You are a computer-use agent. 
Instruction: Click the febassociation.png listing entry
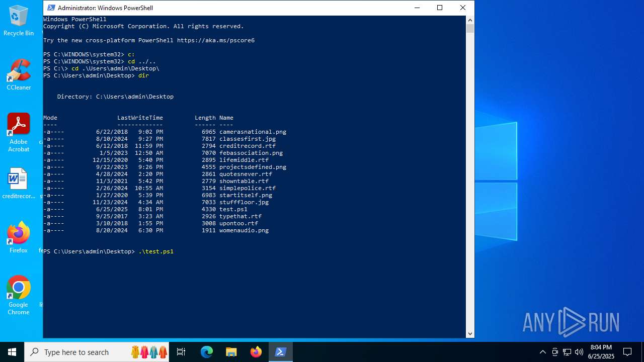point(251,153)
